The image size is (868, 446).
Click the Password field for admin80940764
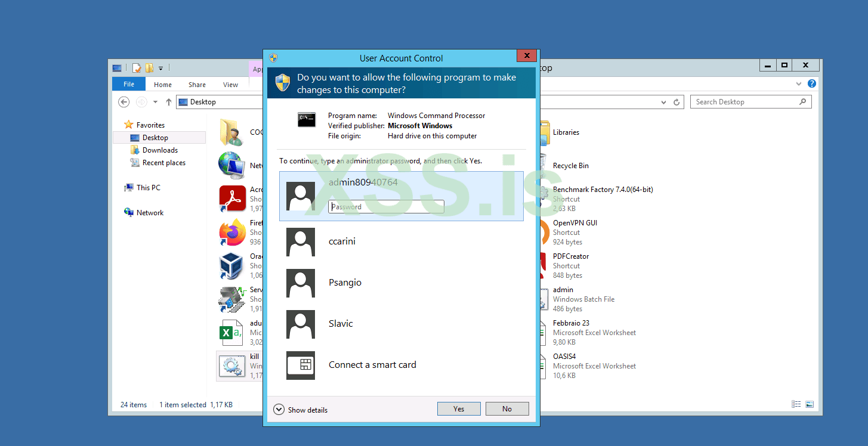pos(386,207)
